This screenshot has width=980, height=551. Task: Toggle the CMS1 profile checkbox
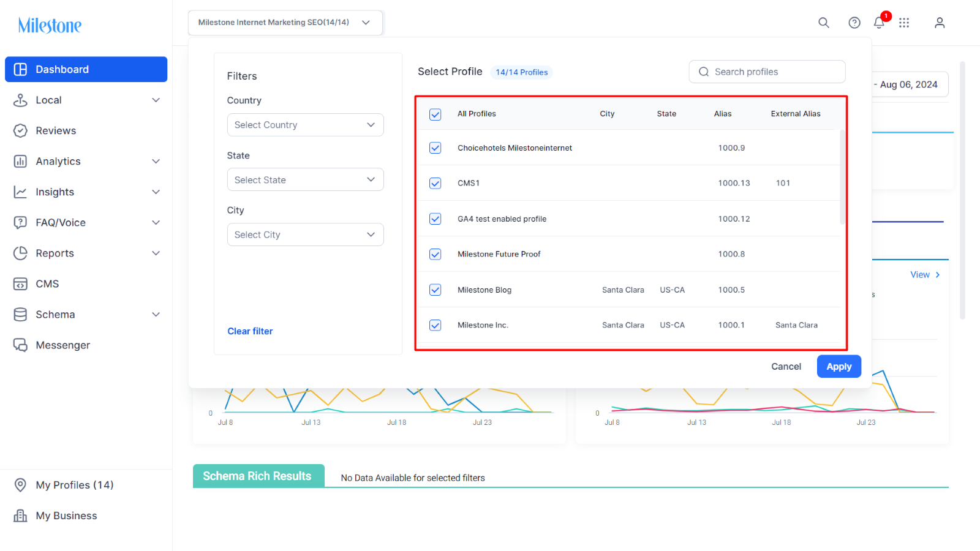coord(435,183)
